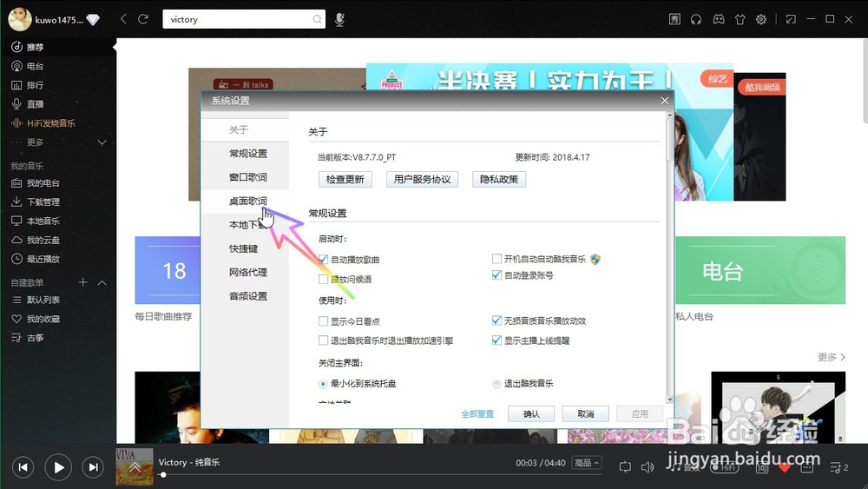Screen dimensions: 868x489
Task: Uncheck 显示主播上线提醒 checkbox
Action: click(496, 340)
